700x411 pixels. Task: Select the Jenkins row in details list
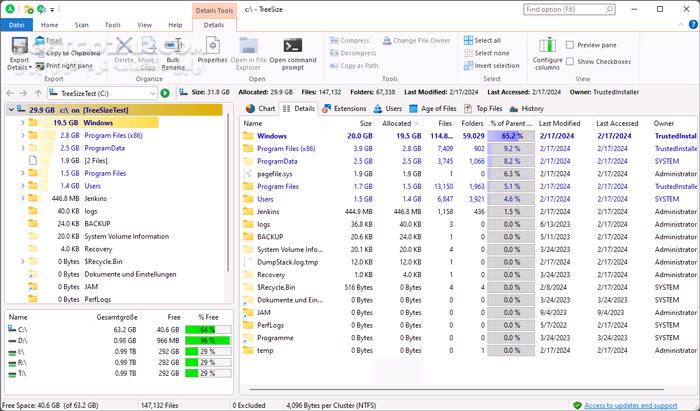469,212
